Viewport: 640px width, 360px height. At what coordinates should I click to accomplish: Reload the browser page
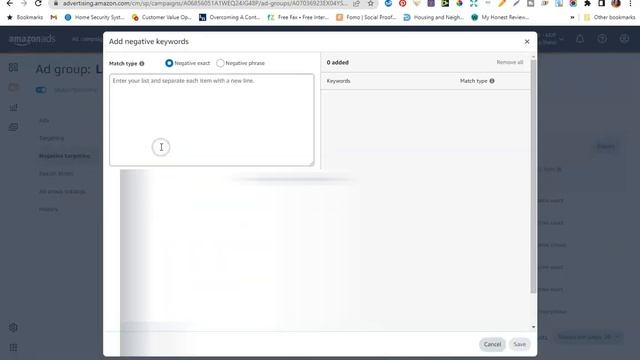pos(38,4)
